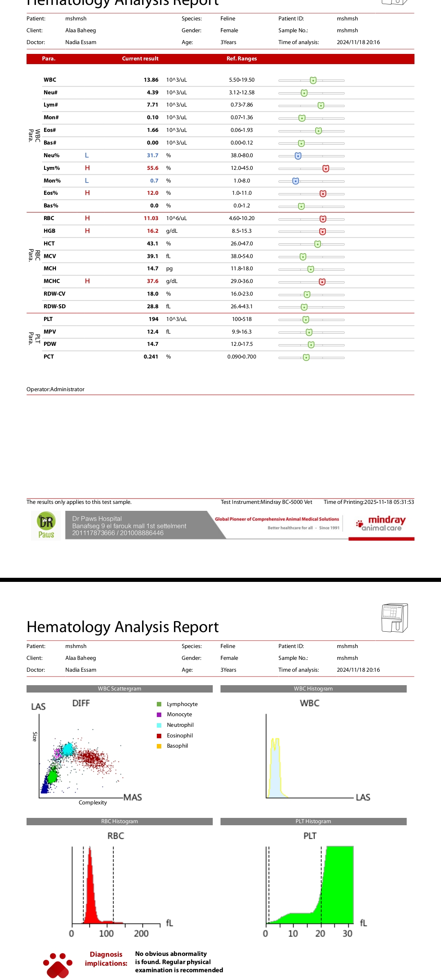Click the hospital phone numbers in footer

[118, 533]
